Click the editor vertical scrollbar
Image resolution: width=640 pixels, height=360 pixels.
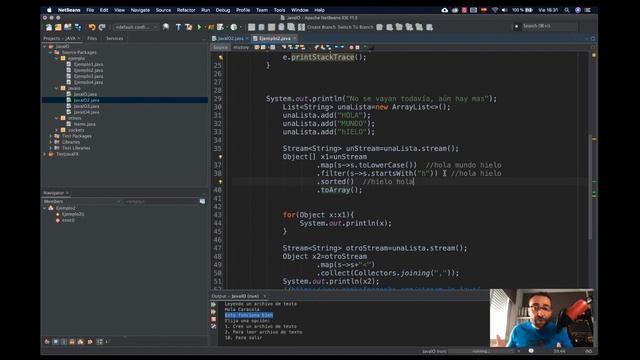[590, 187]
